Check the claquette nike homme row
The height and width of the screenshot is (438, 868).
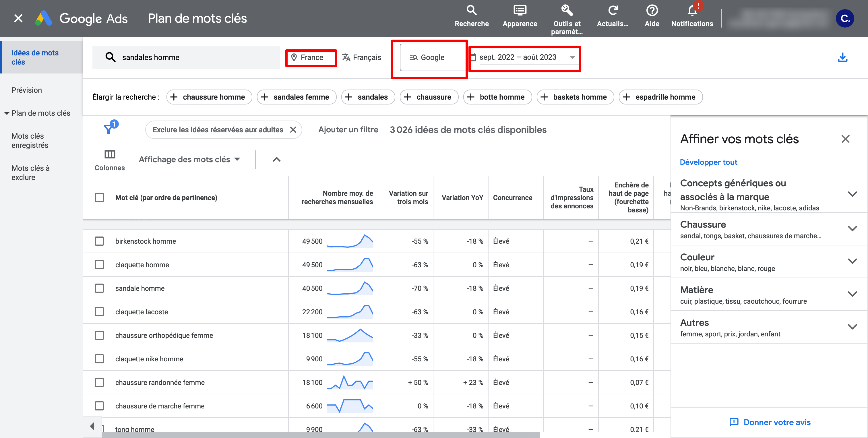(x=99, y=359)
